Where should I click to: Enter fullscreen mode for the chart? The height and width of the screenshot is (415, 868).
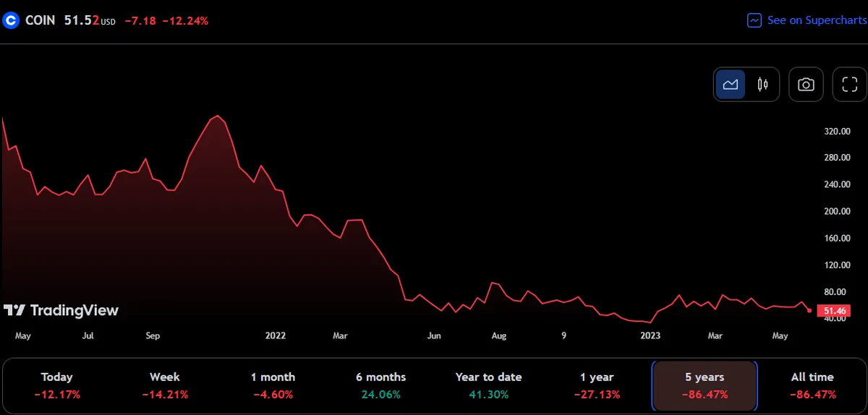849,85
